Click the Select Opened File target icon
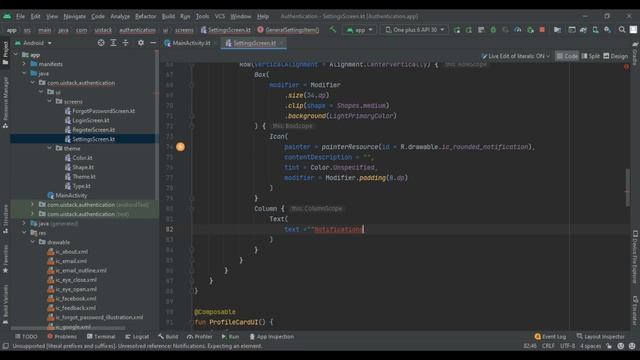Image resolution: width=640 pixels, height=360 pixels. point(101,43)
